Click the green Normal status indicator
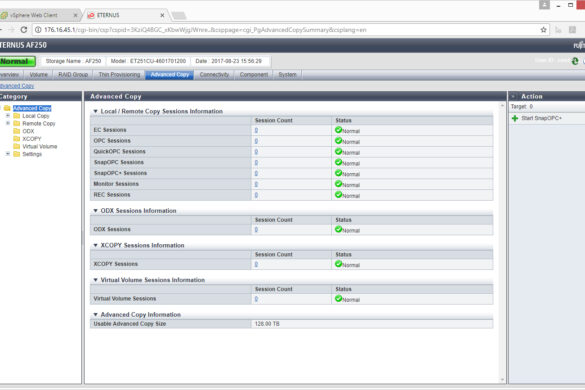This screenshot has height=390, width=585. 17,61
